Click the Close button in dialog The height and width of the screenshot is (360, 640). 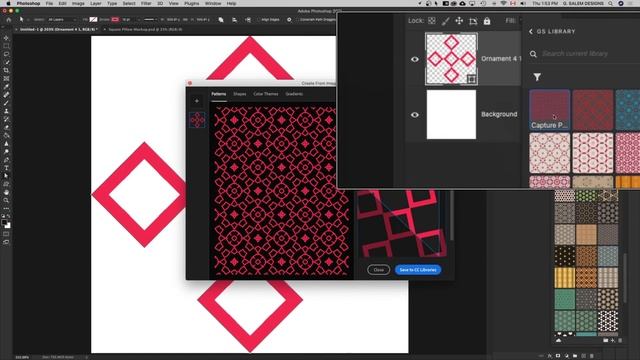click(x=378, y=270)
